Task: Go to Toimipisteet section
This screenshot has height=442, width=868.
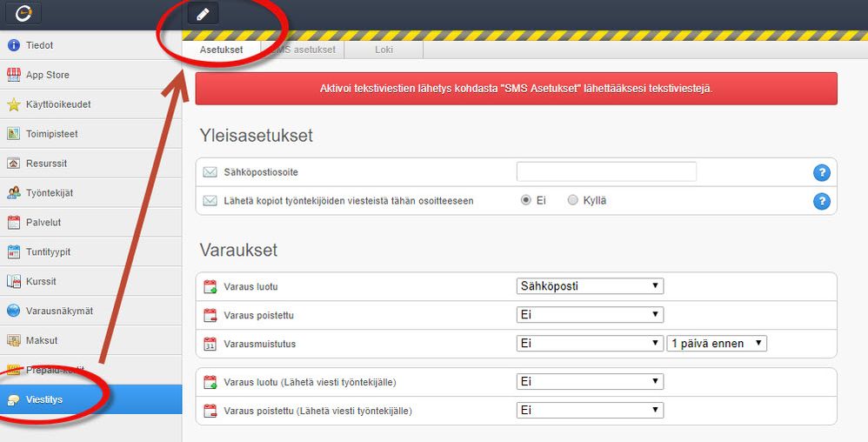Action: 90,134
